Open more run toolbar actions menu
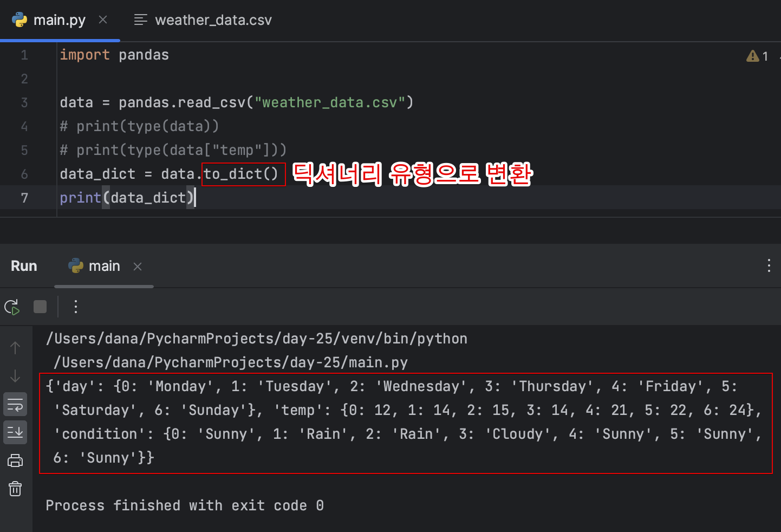Viewport: 781px width, 532px height. click(76, 307)
